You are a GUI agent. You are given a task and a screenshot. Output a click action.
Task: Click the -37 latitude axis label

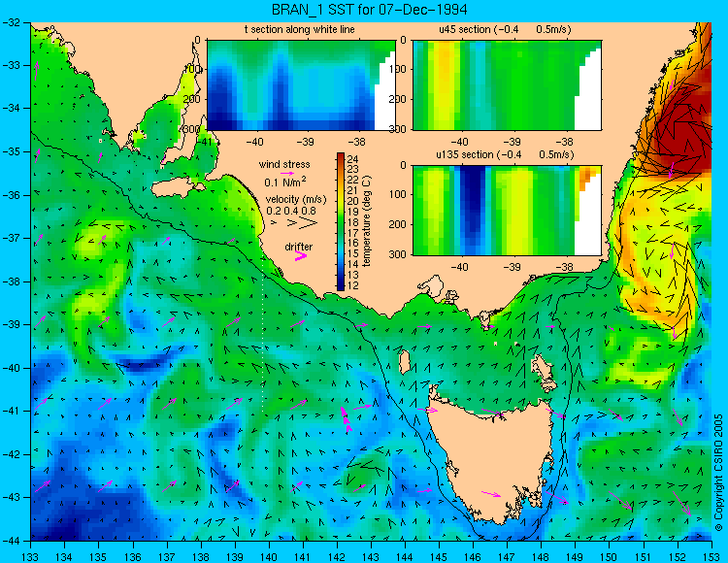[x=11, y=238]
